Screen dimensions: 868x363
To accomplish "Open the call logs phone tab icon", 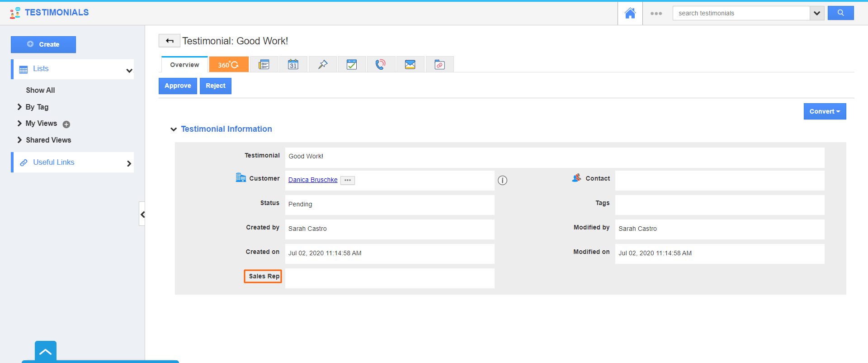I will click(x=381, y=65).
